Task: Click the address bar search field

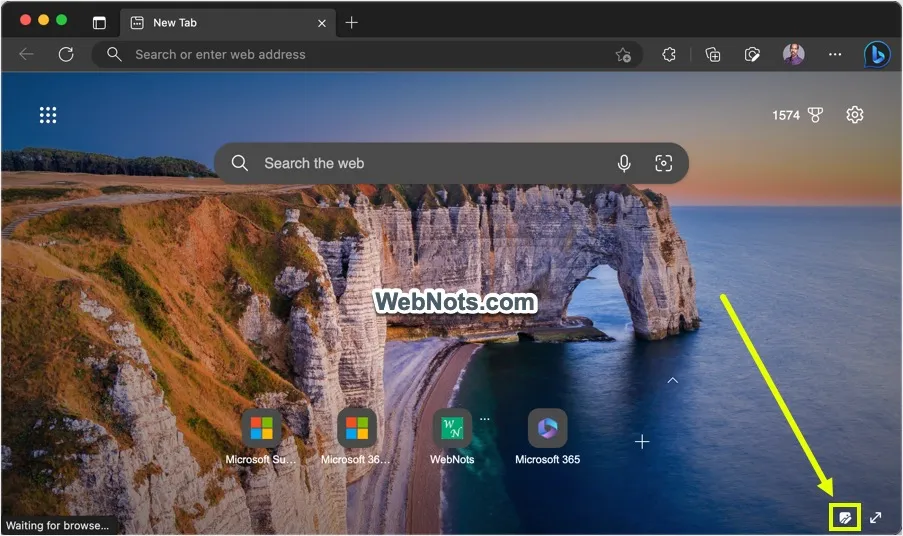Action: pyautogui.click(x=367, y=55)
